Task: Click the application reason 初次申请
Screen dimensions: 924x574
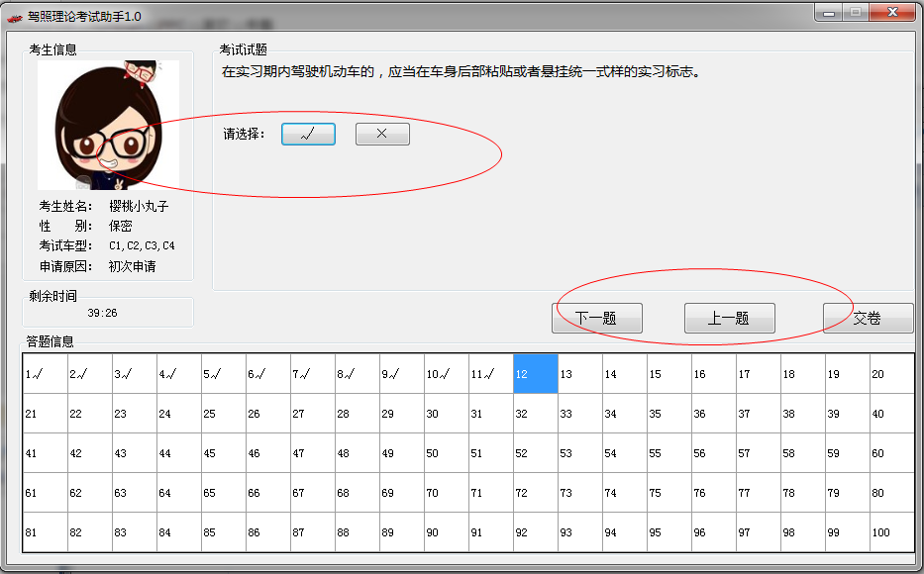Action: pyautogui.click(x=133, y=266)
